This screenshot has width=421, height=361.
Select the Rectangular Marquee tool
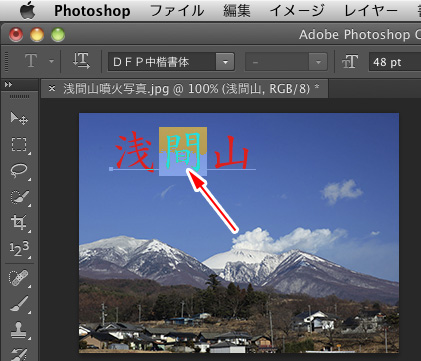tap(19, 144)
